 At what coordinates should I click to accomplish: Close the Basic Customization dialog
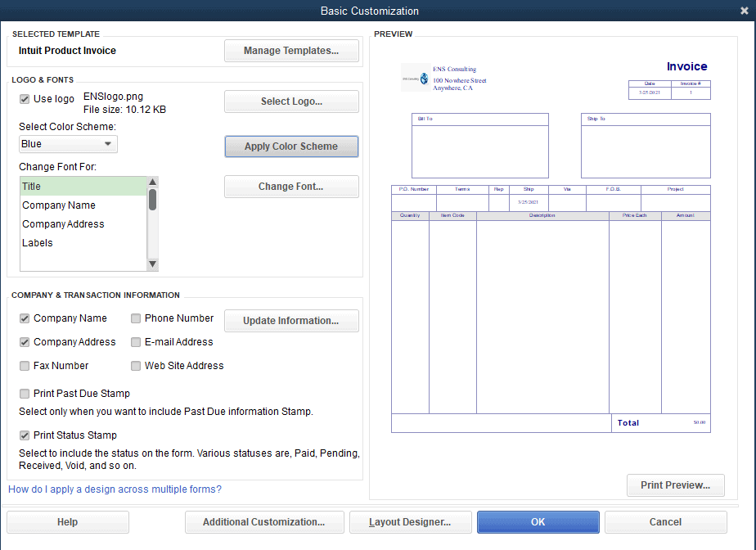click(744, 11)
